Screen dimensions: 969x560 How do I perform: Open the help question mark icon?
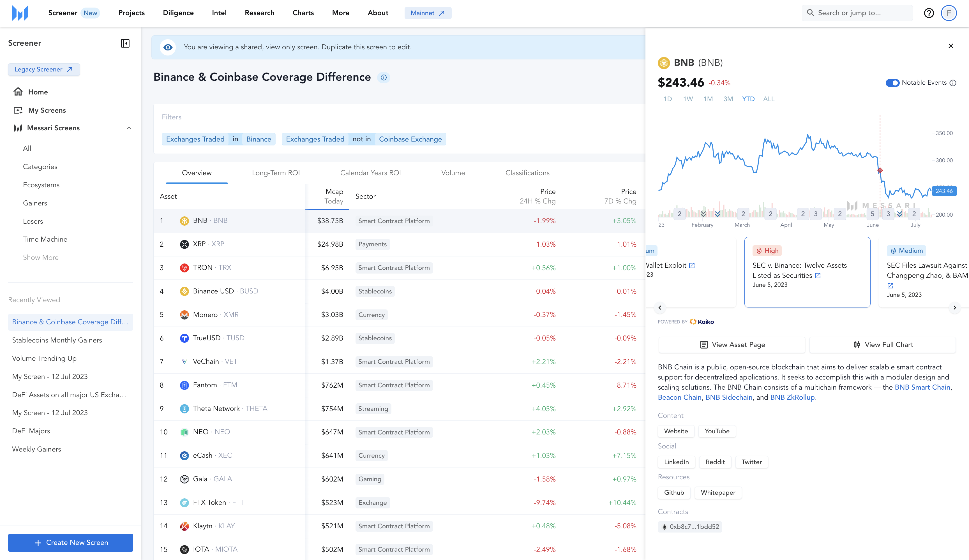pyautogui.click(x=929, y=13)
